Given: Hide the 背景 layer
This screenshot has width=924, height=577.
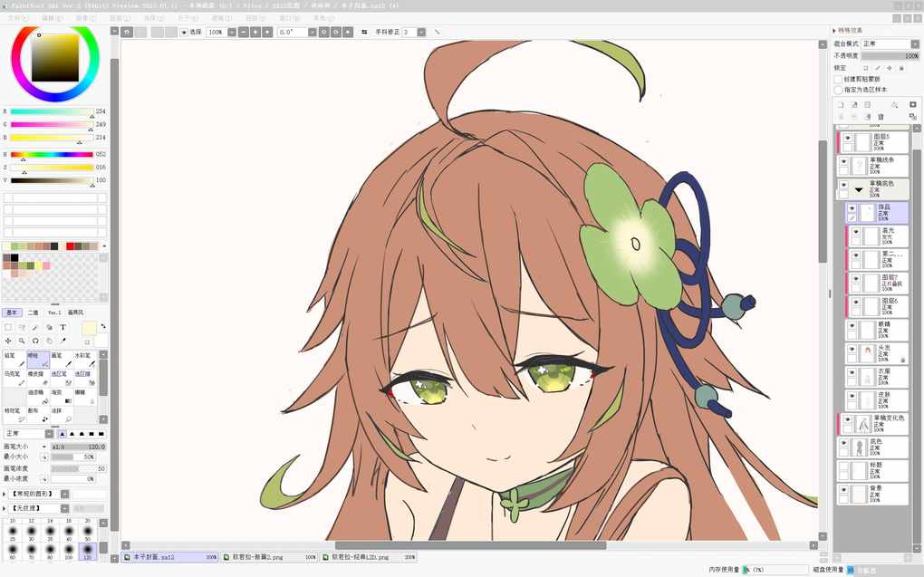Looking at the screenshot, I should pos(844,490).
